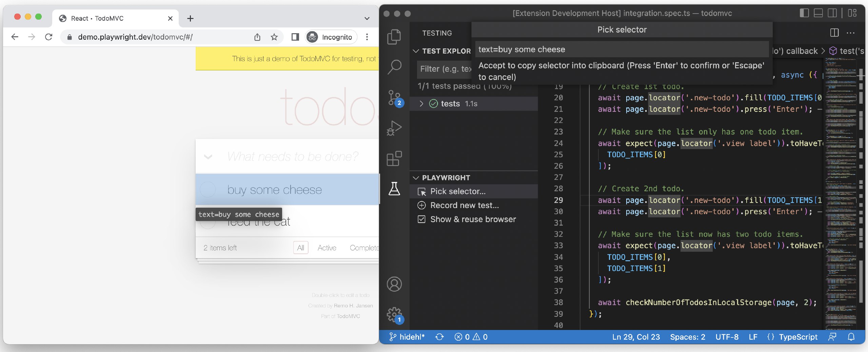Click the callback breadcrumb in editor
The image size is (868, 352).
(x=802, y=51)
